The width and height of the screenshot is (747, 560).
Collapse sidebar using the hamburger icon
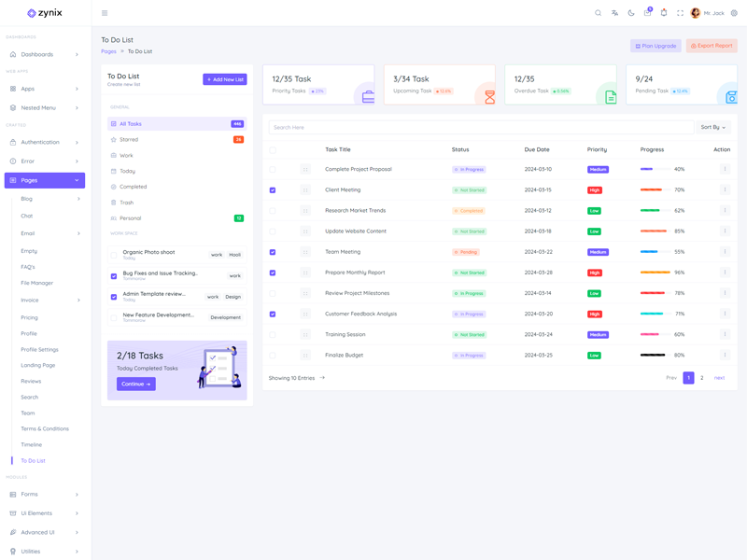point(105,13)
